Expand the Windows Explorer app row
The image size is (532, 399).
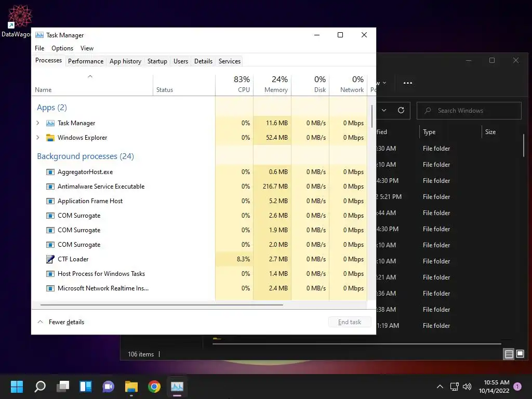37,137
